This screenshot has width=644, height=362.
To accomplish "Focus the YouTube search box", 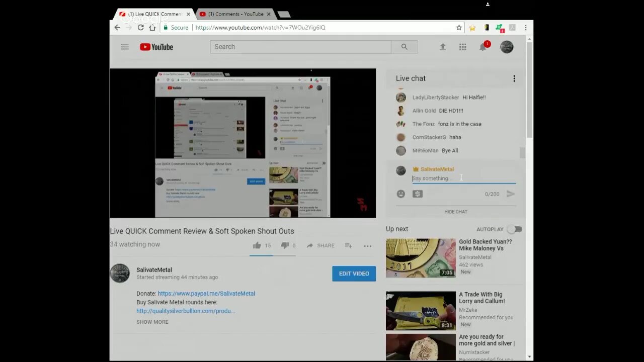I will pos(300,47).
